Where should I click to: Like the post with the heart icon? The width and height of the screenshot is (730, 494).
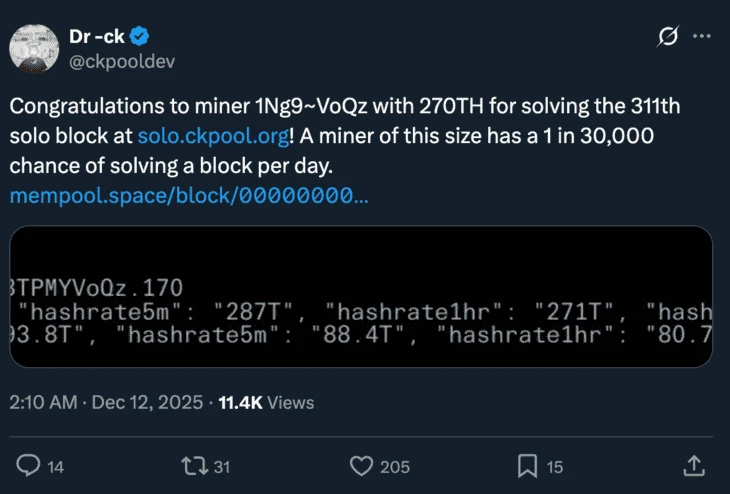coord(361,466)
